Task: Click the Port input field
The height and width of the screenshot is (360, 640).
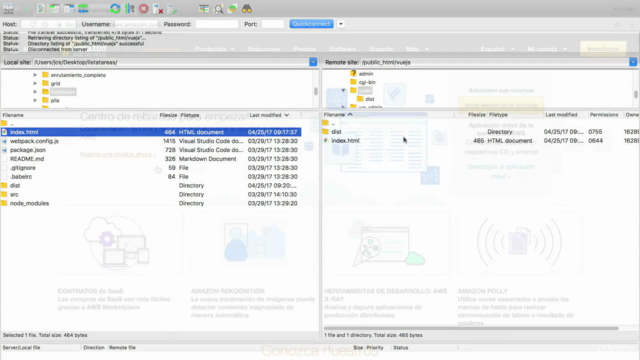Action: (x=273, y=24)
